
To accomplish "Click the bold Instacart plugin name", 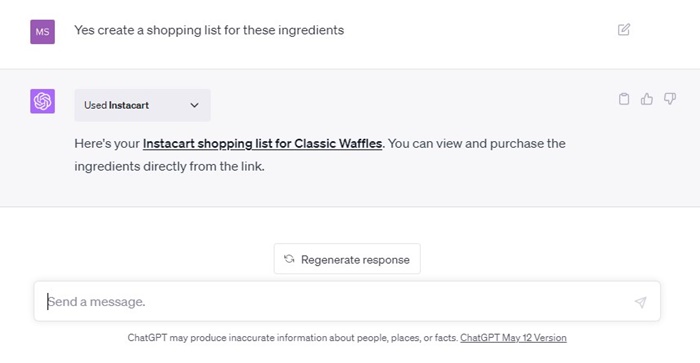I will click(129, 105).
